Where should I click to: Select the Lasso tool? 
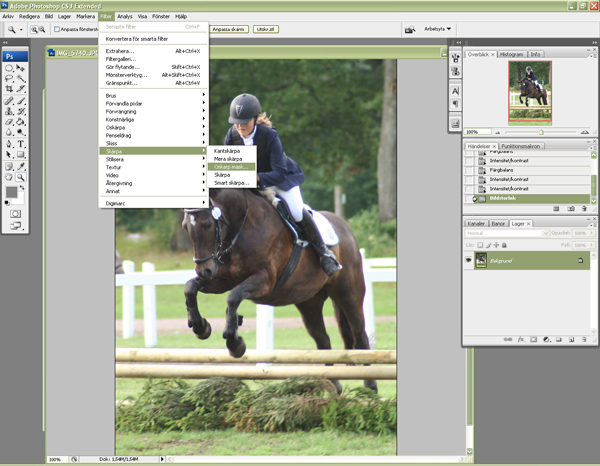click(9, 78)
